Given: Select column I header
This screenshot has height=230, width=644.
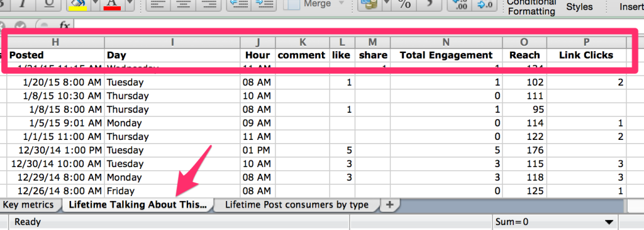Looking at the screenshot, I should click(172, 42).
